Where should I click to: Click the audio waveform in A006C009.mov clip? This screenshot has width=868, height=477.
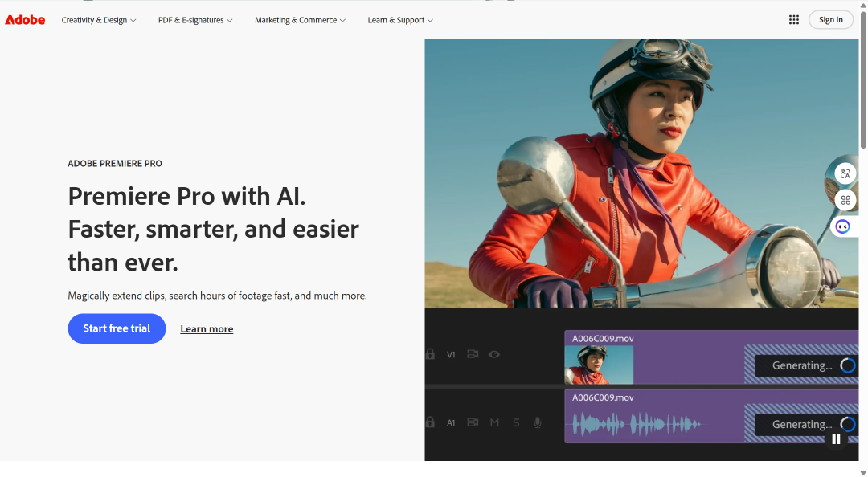click(637, 425)
